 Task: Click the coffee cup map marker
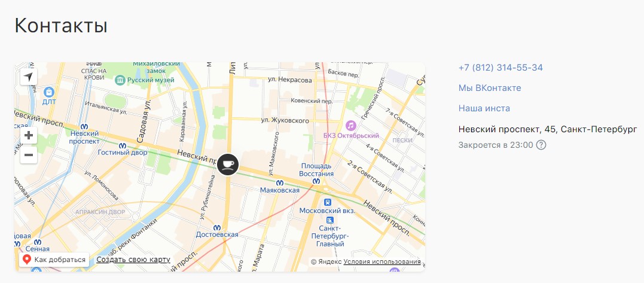pos(227,164)
